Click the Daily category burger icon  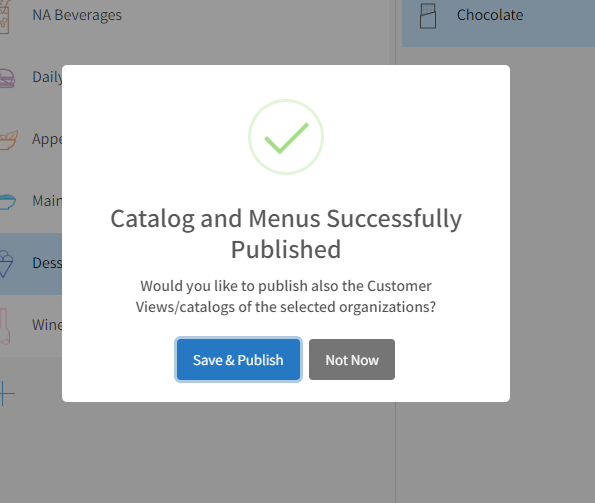[7, 79]
